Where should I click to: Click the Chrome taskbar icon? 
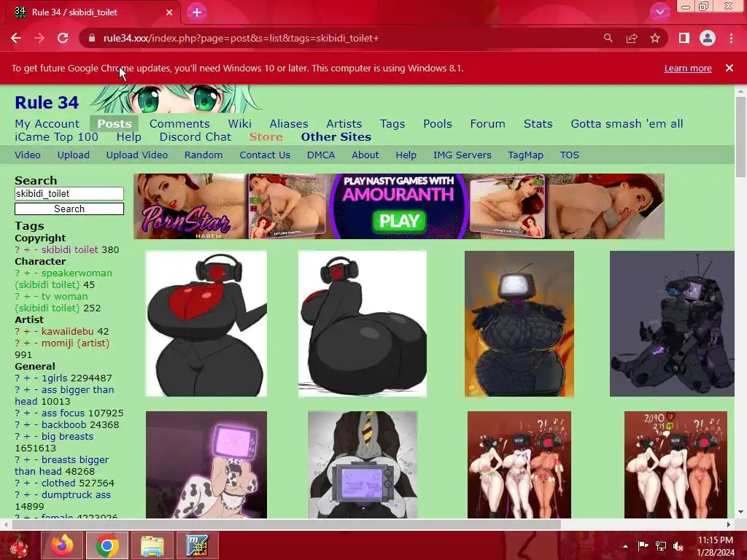107,545
